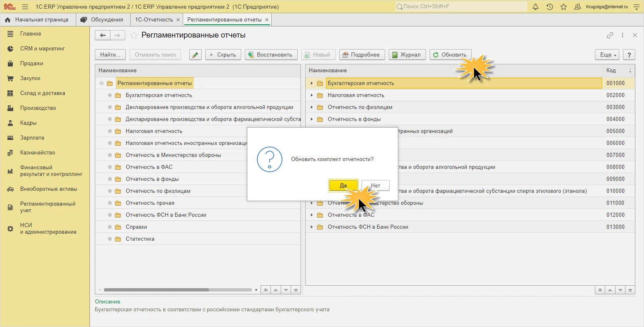644x327 pixels.
Task: Confirm update by clicking Да
Action: click(x=343, y=185)
